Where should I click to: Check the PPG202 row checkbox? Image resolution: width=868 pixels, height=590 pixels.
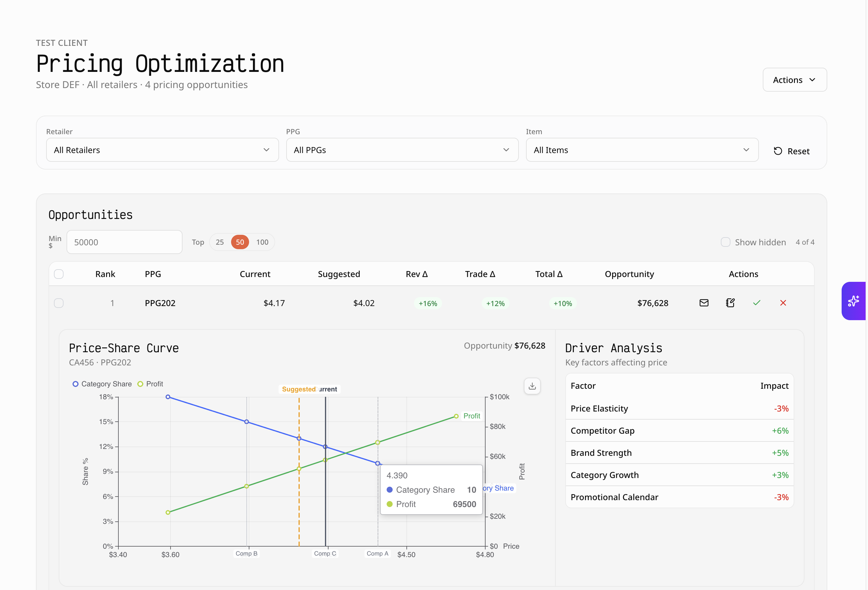[x=59, y=303]
